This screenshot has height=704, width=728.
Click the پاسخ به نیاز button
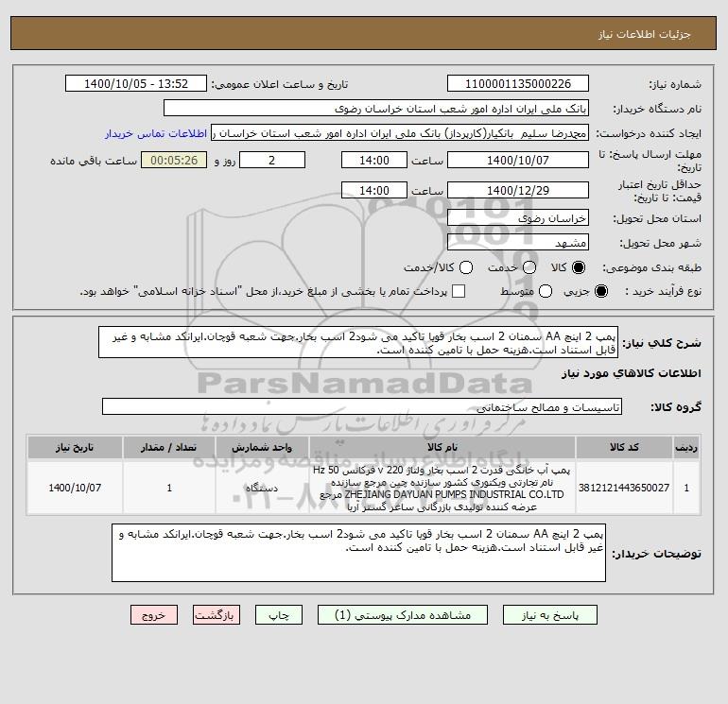point(549,615)
